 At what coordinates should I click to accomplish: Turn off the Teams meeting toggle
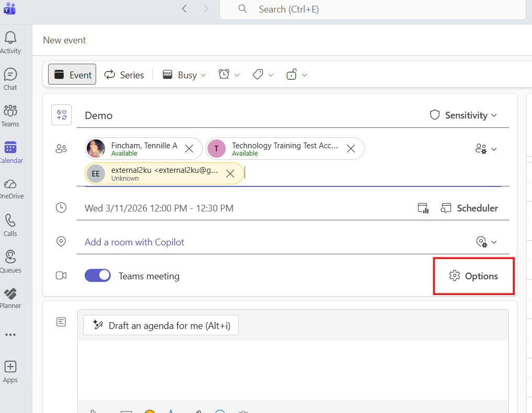tap(98, 276)
